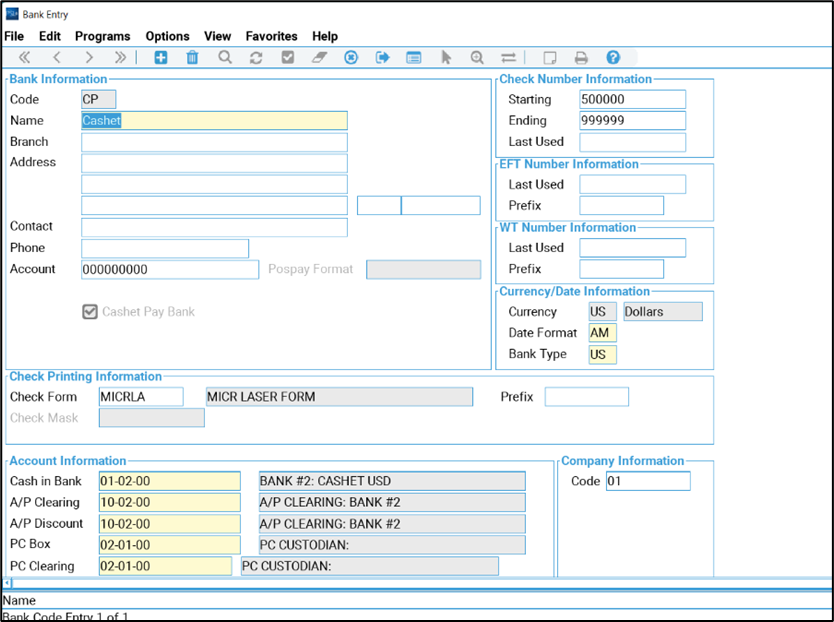The height and width of the screenshot is (622, 834).
Task: Click the Phone input field
Action: click(x=165, y=248)
